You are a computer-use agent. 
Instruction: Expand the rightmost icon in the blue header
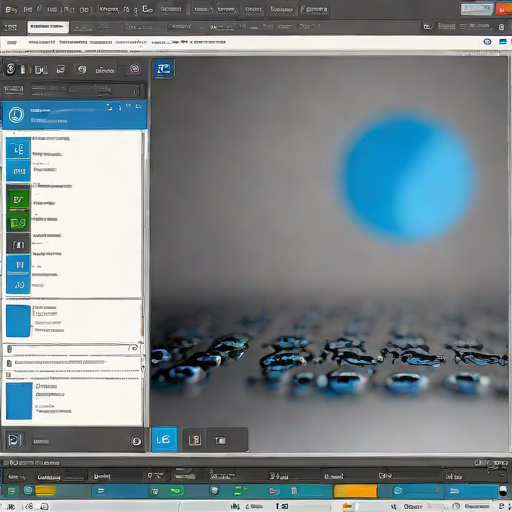point(138,106)
